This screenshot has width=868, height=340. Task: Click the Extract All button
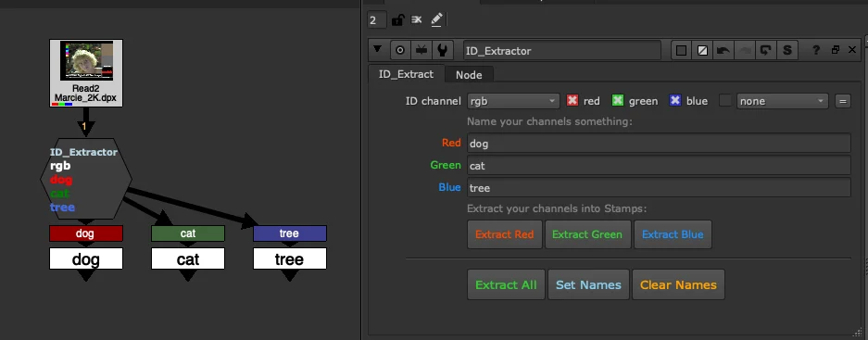pyautogui.click(x=506, y=284)
